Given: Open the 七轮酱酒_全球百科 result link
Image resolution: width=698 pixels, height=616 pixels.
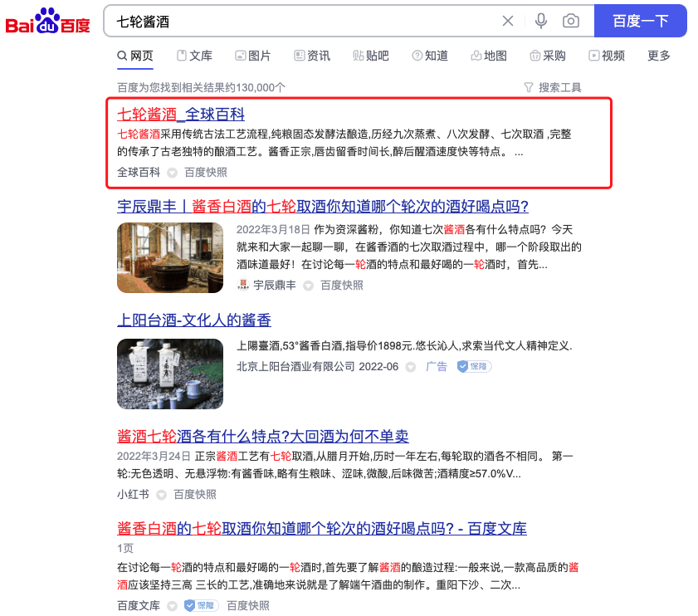Looking at the screenshot, I should tap(181, 115).
